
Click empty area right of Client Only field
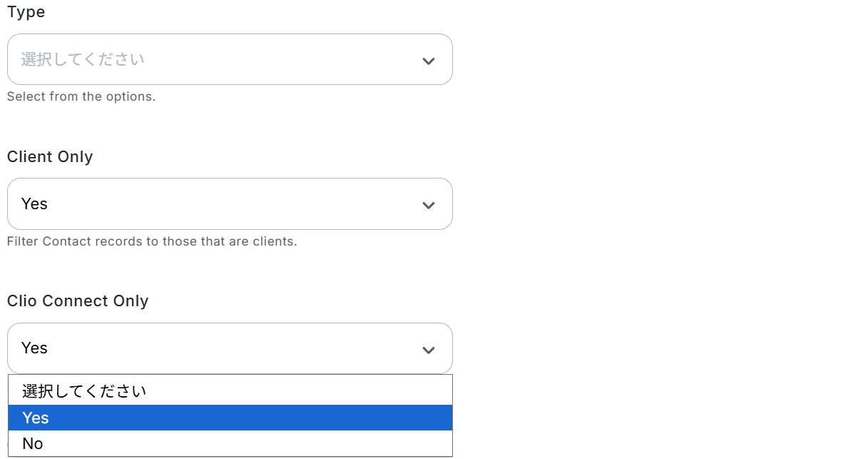coord(642,204)
